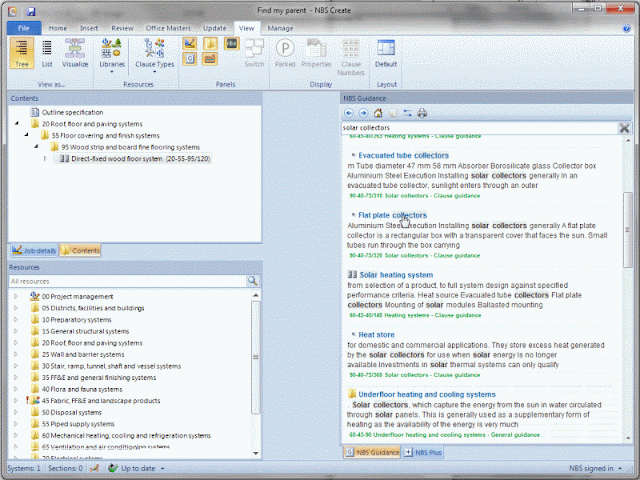This screenshot has width=640, height=480.
Task: Open the Heat store link
Action: click(376, 335)
